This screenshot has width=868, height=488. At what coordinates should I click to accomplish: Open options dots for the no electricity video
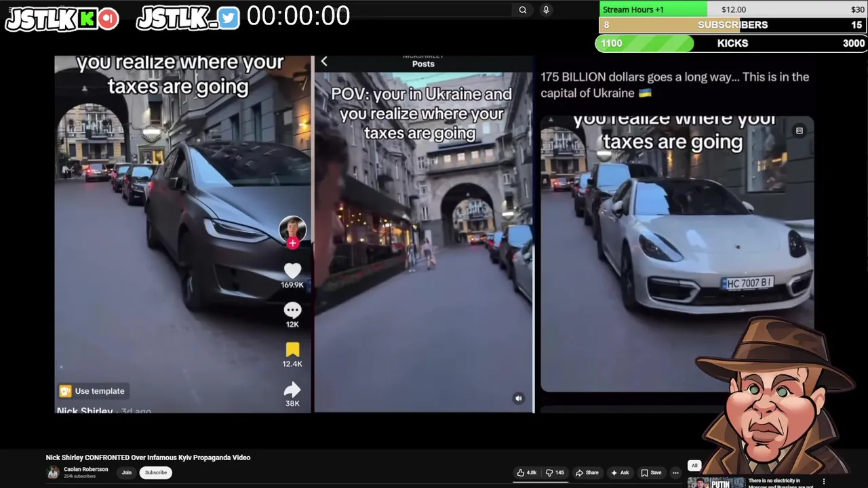(824, 481)
